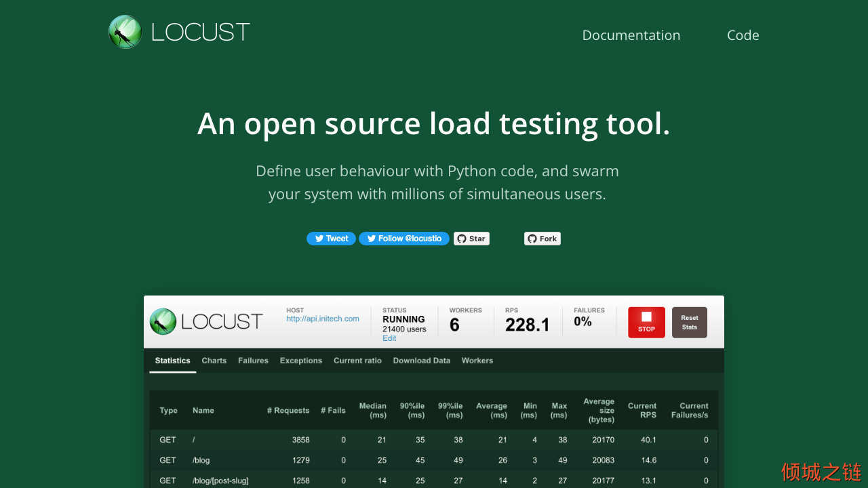Click the 0% failures value
This screenshot has width=868, height=488.
point(583,321)
